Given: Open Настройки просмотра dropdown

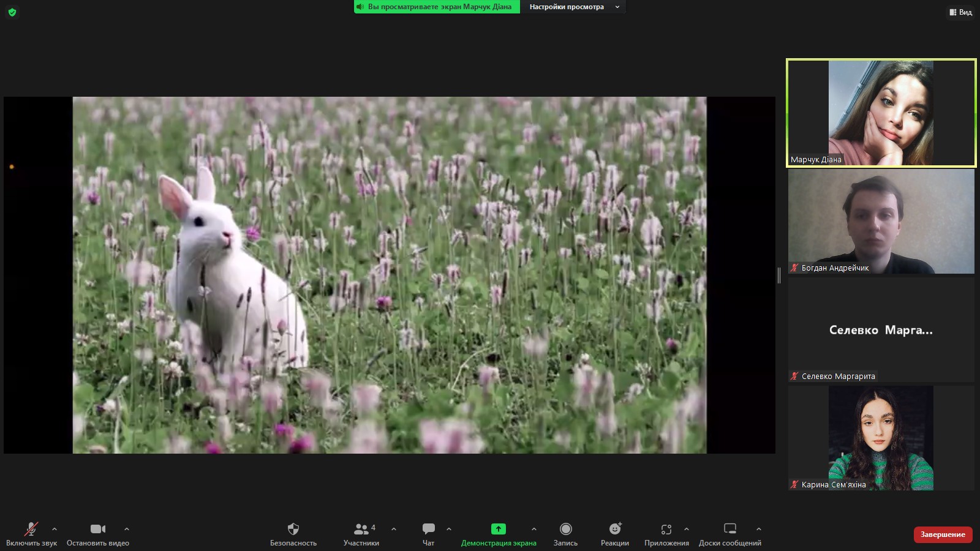Looking at the screenshot, I should 575,7.
